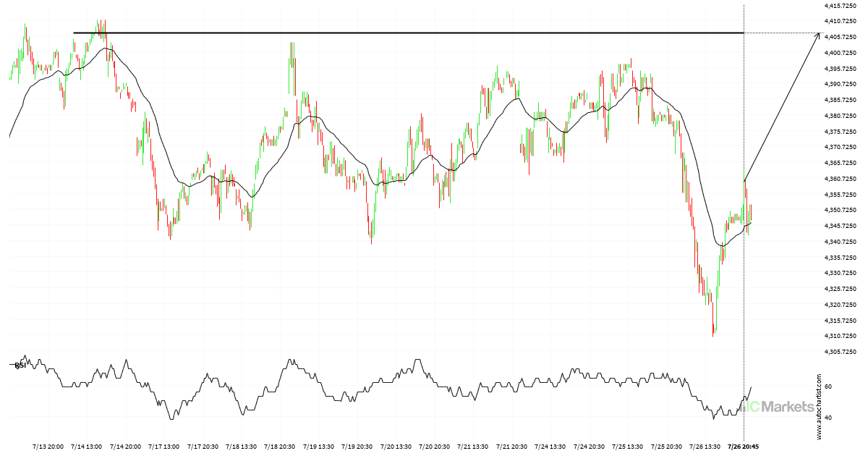868x456 pixels.
Task: Select the 4,385.7250 price axis label
Action: click(x=841, y=100)
